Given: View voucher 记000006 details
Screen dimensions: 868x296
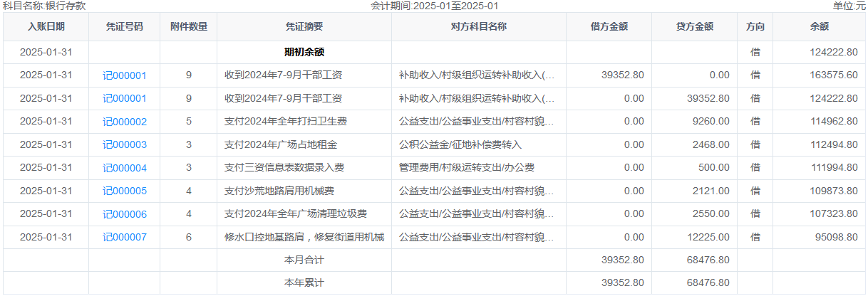Looking at the screenshot, I should click(x=125, y=214).
